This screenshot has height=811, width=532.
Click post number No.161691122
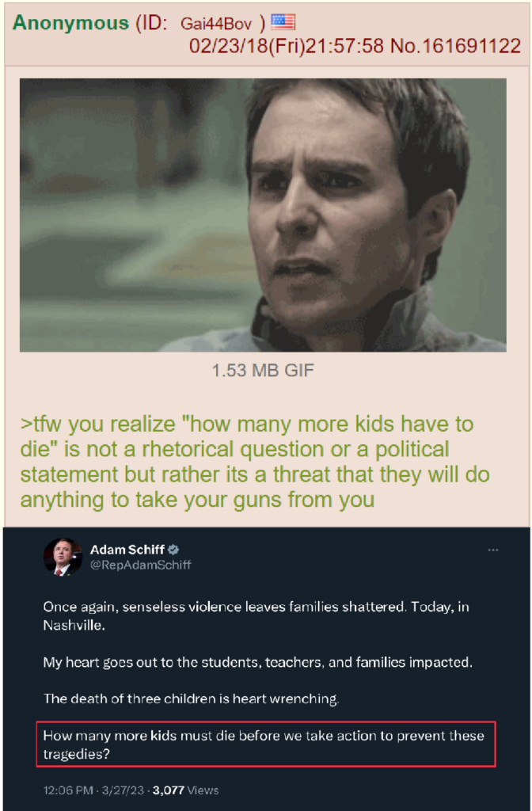[x=455, y=46]
